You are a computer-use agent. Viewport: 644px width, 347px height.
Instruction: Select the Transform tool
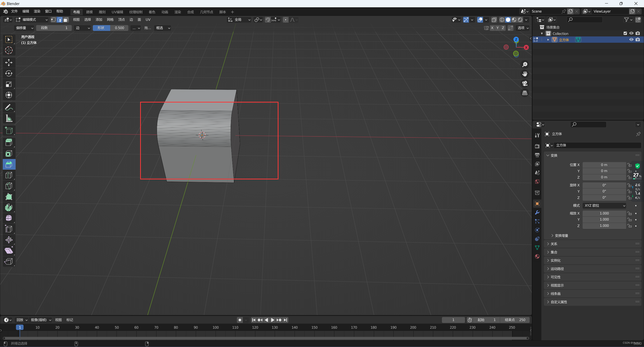point(9,95)
